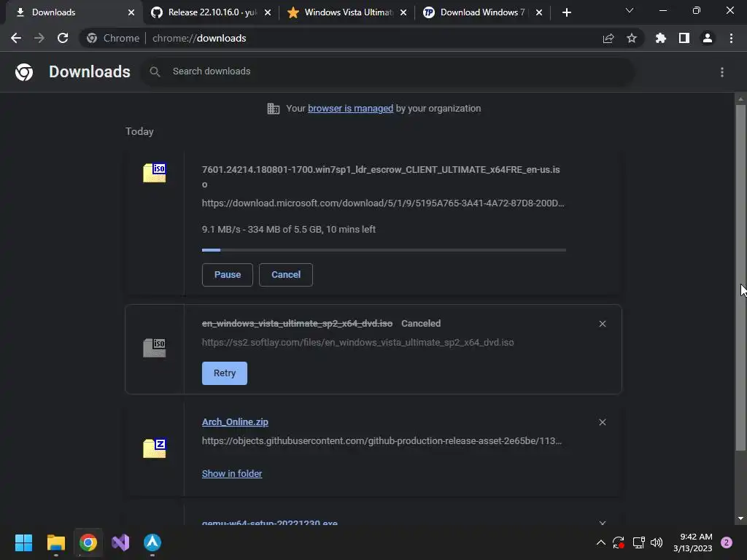
Task: Click the ISO file icon of win7sp1 download
Action: click(x=155, y=172)
